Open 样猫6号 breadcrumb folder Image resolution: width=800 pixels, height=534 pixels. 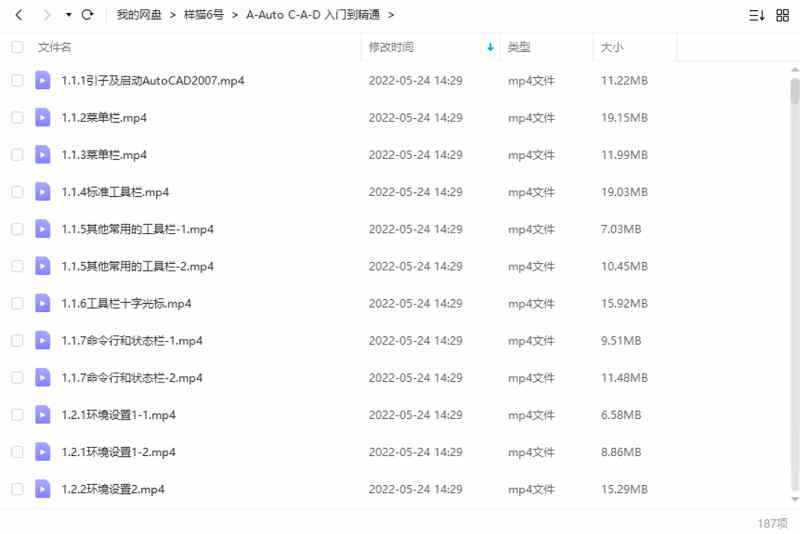tap(204, 15)
